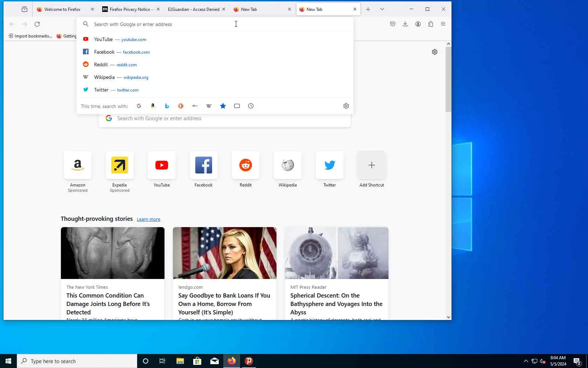Screen dimensions: 588x368
Task: Close the active New Tab
Action: coord(355,9)
